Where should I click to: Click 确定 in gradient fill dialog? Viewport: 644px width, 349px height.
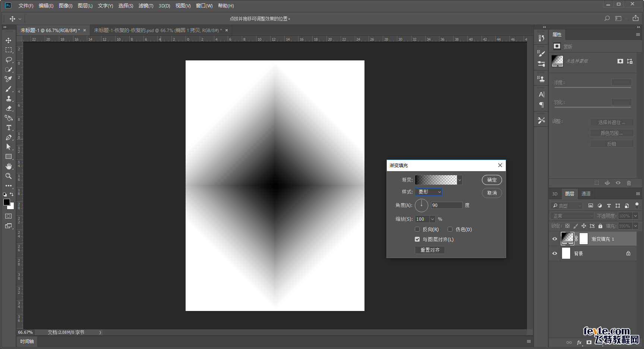click(x=492, y=180)
